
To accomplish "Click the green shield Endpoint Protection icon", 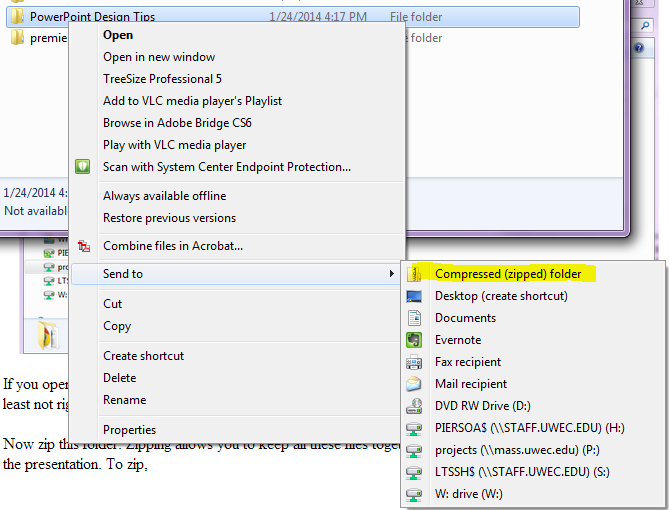I will coord(83,166).
